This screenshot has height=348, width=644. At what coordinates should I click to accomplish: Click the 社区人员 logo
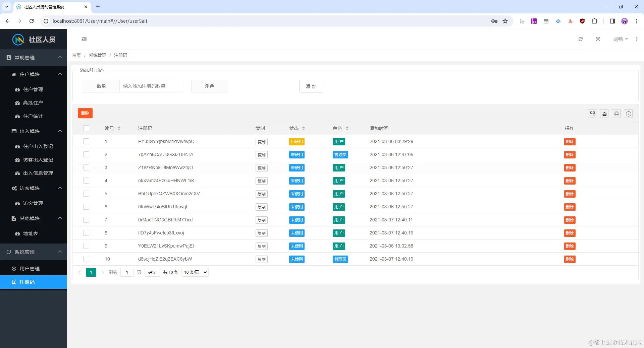pos(34,40)
